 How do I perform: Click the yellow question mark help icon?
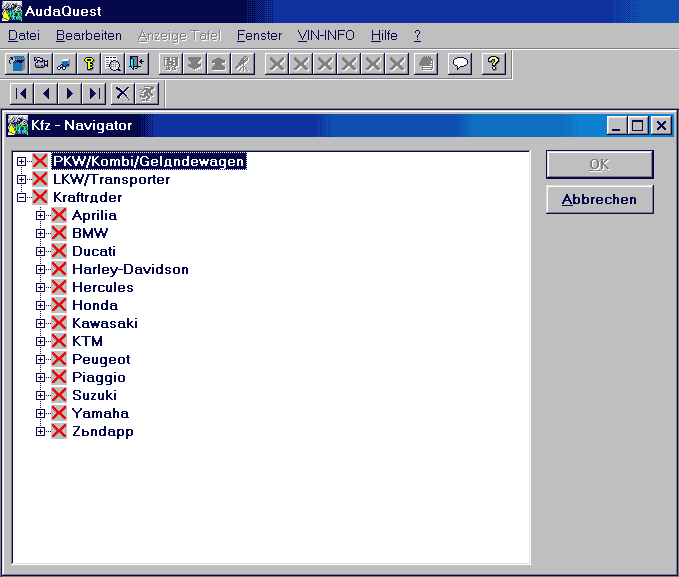pyautogui.click(x=494, y=64)
